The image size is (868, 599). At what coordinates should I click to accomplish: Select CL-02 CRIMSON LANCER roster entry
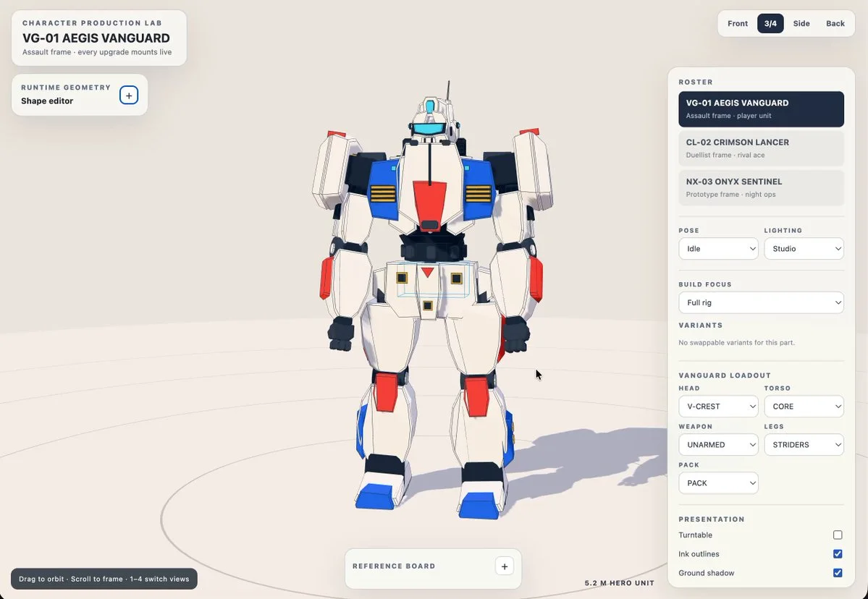pyautogui.click(x=761, y=148)
